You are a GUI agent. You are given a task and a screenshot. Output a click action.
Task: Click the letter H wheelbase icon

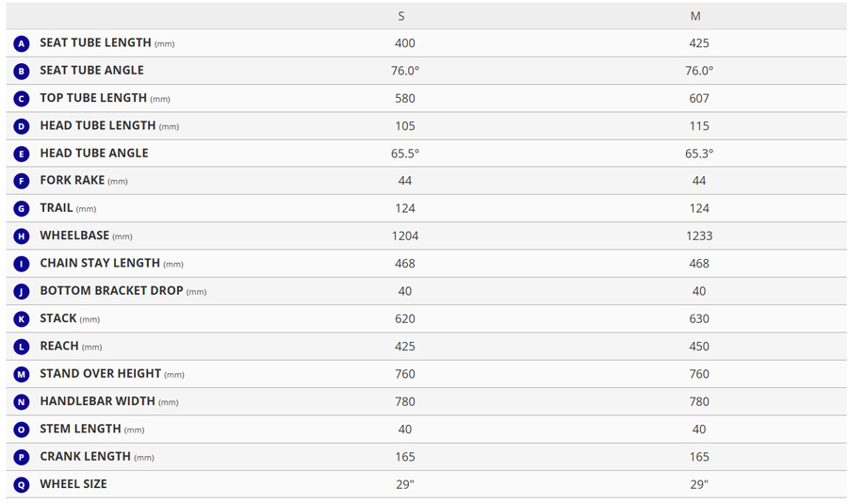coord(22,236)
